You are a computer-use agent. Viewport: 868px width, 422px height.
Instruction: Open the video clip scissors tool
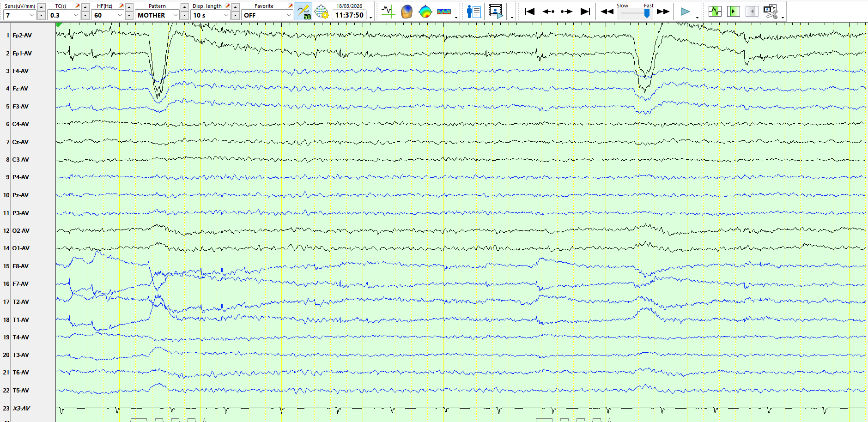click(x=771, y=11)
